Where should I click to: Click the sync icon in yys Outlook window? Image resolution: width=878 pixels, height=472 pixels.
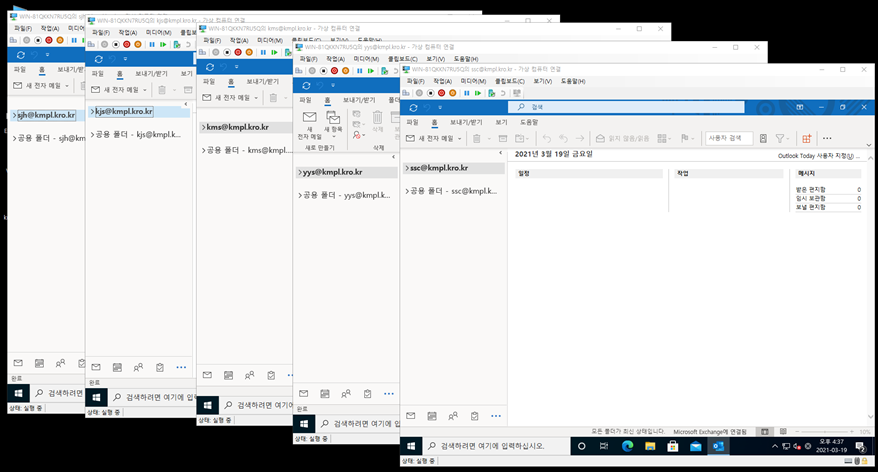[x=306, y=86]
